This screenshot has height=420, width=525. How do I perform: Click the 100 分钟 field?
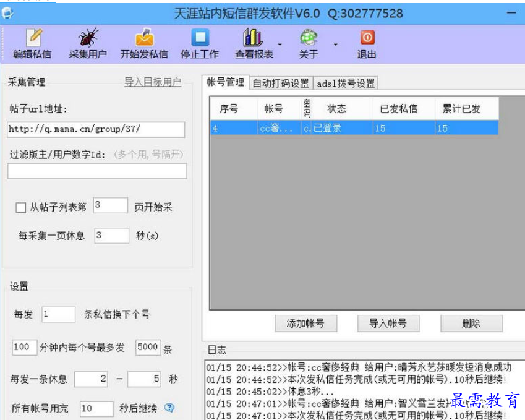(24, 347)
